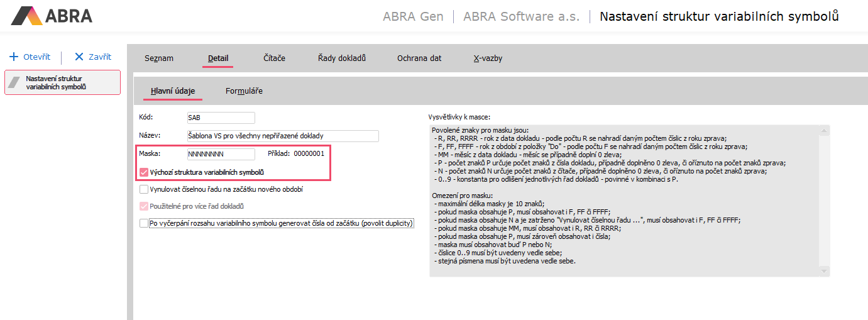Switch to the Ochrana dat tab
The width and height of the screenshot is (868, 320).
coord(419,58)
